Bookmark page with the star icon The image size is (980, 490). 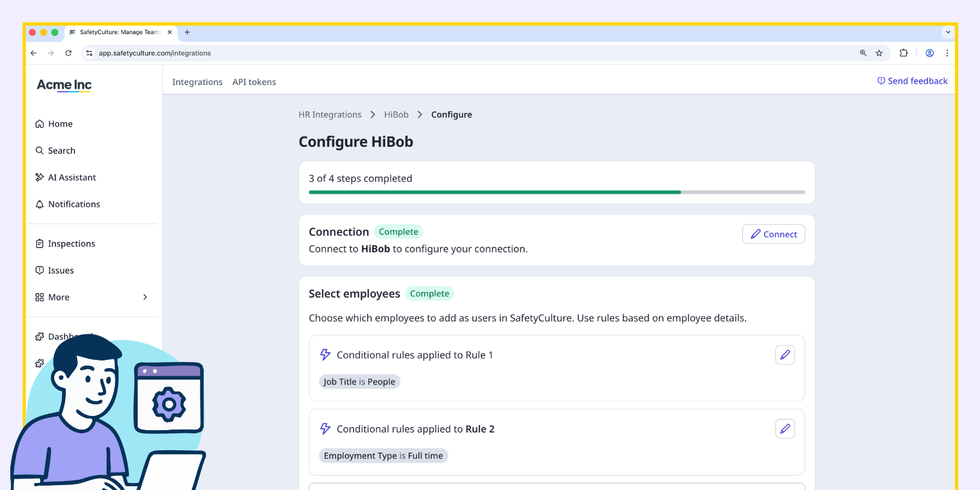pos(879,53)
